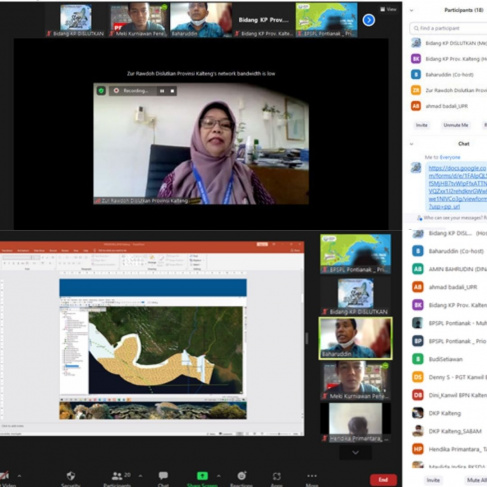
Task: Click the green encryption shield icon
Action: 101,91
